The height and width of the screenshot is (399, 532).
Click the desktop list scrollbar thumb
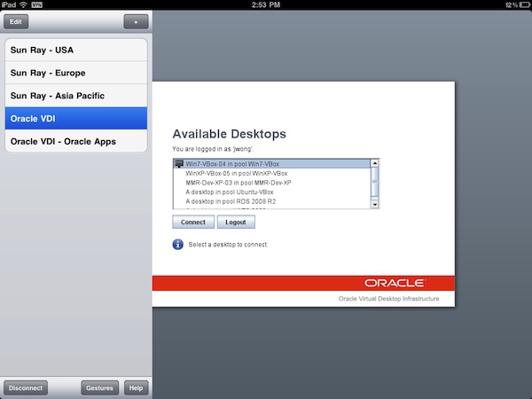(374, 182)
